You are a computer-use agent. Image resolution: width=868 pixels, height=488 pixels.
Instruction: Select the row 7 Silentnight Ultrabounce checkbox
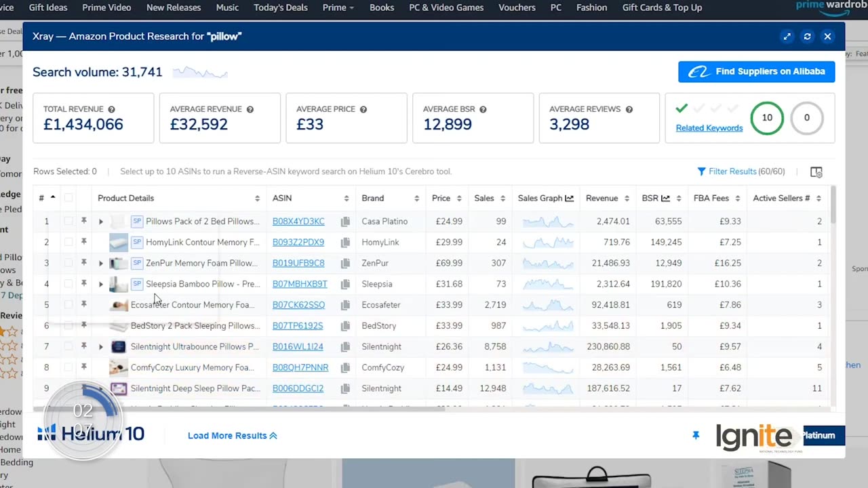[x=68, y=346]
